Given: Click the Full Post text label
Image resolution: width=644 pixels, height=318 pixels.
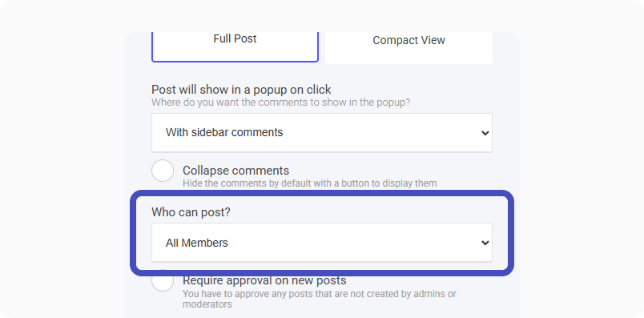Looking at the screenshot, I should tap(235, 38).
